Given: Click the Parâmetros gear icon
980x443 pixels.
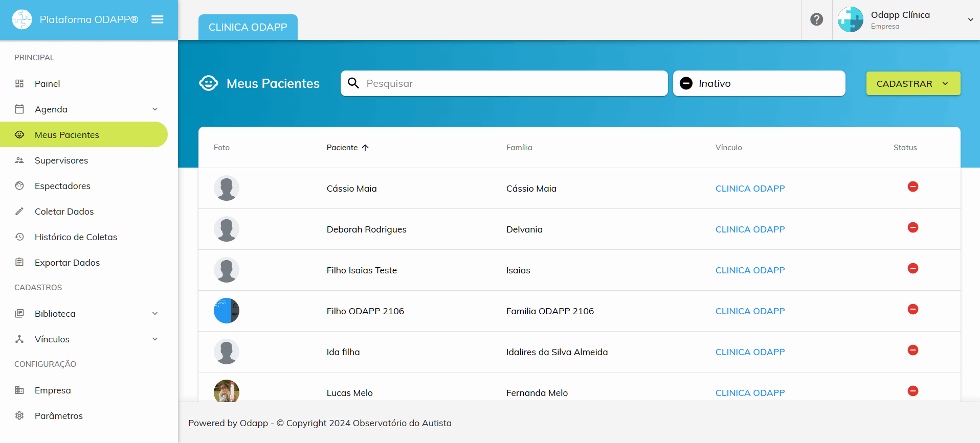Looking at the screenshot, I should (19, 415).
